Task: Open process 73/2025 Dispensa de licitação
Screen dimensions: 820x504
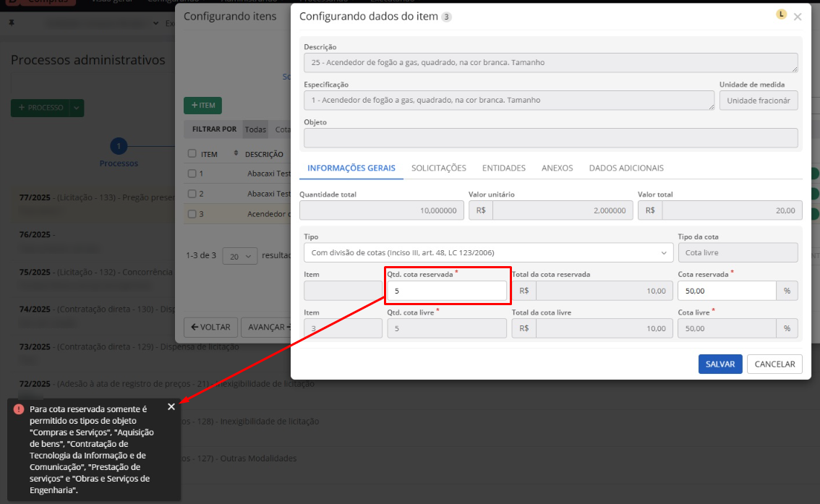Action: tap(129, 347)
